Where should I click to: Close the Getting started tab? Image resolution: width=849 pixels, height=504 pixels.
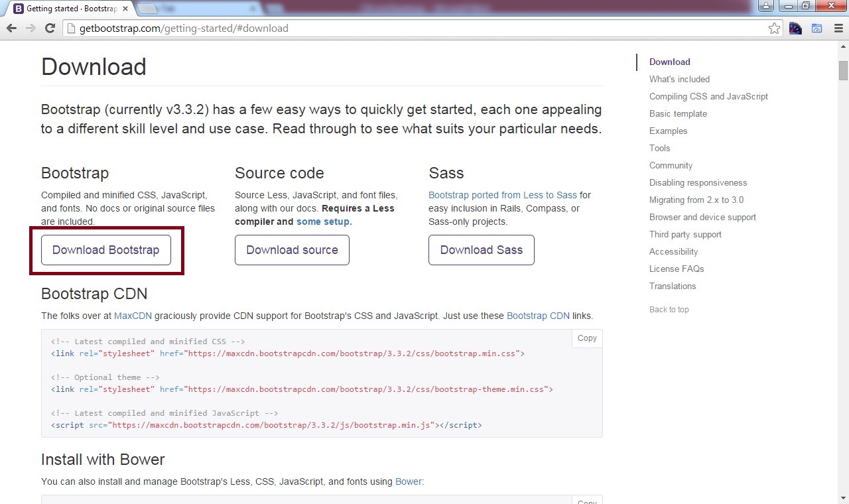tap(125, 9)
